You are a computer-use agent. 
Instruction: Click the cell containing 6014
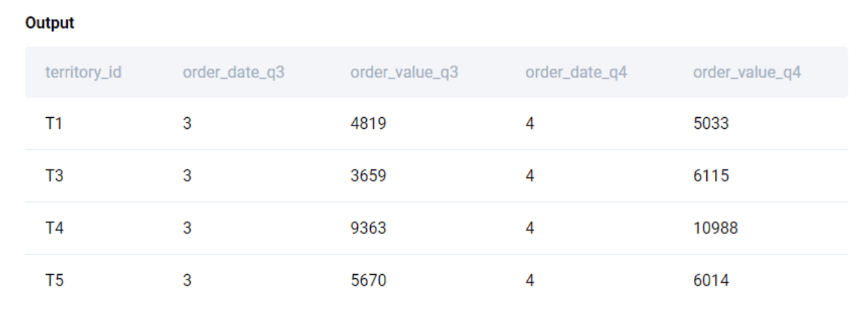click(711, 280)
